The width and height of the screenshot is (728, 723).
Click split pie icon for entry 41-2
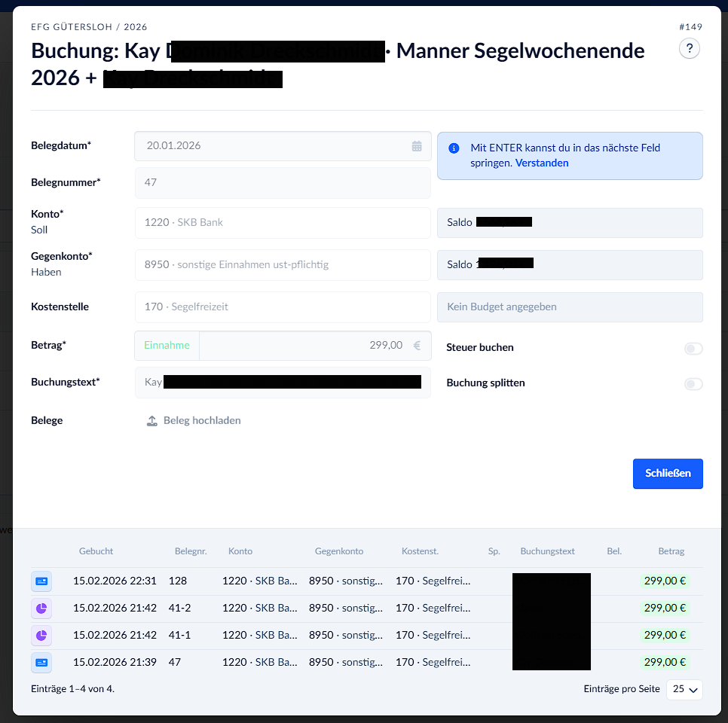pos(41,609)
